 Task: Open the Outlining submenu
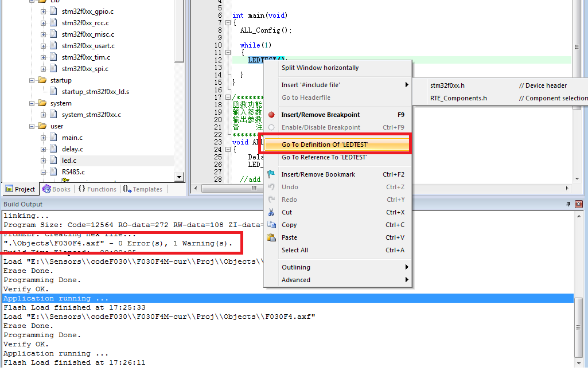click(337, 267)
